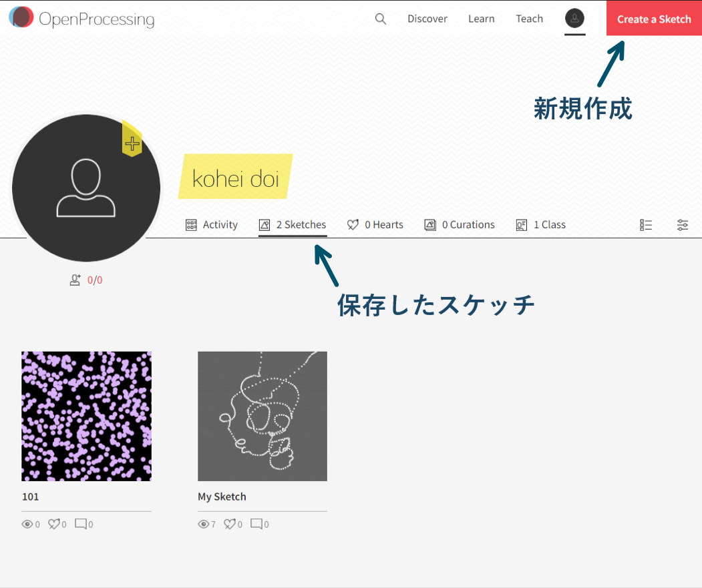The height and width of the screenshot is (588, 702).
Task: Click the Hearts heart icon in tabs
Action: click(x=353, y=225)
